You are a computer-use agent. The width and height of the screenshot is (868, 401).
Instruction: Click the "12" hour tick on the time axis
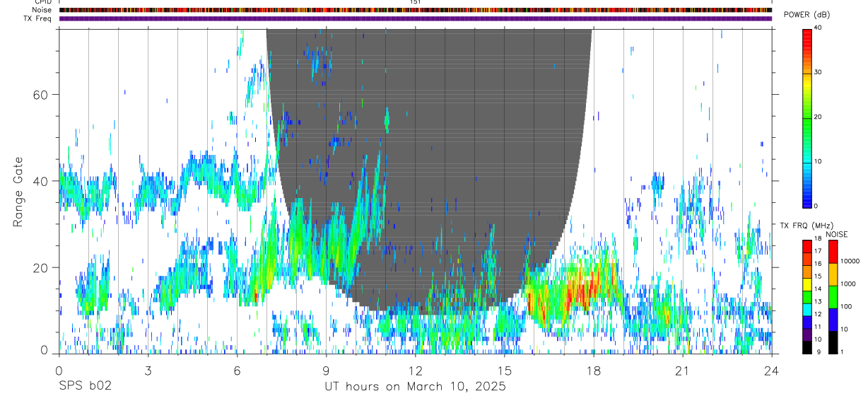tap(415, 370)
